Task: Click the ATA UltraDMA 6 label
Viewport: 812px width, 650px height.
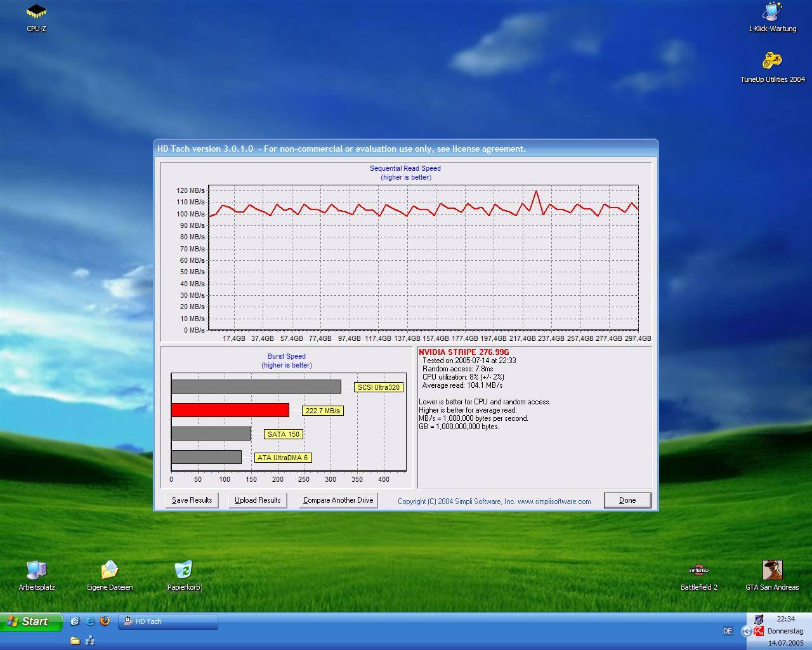Action: 283,458
